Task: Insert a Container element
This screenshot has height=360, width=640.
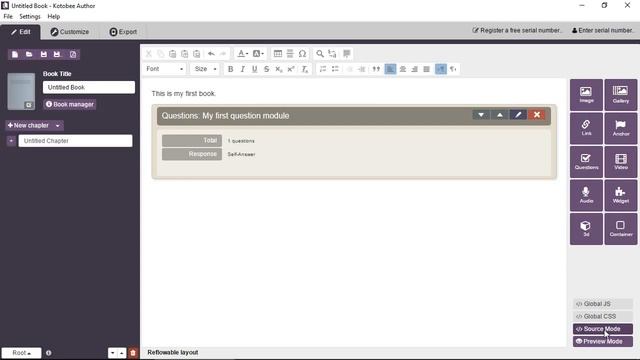Action: click(x=620, y=229)
